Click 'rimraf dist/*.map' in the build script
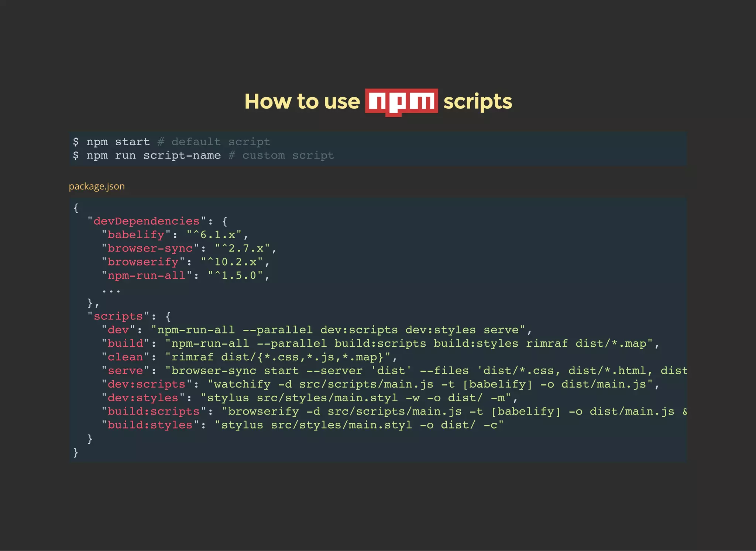 point(586,343)
